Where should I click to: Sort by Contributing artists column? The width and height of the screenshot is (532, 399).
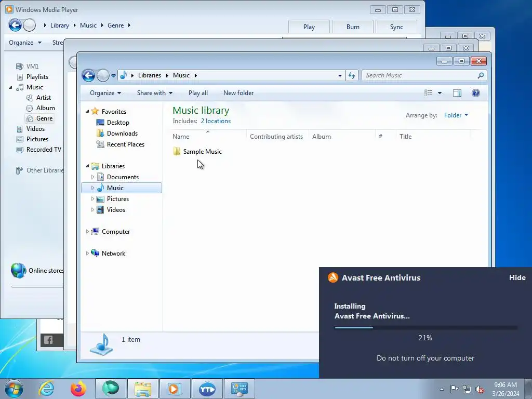point(277,137)
